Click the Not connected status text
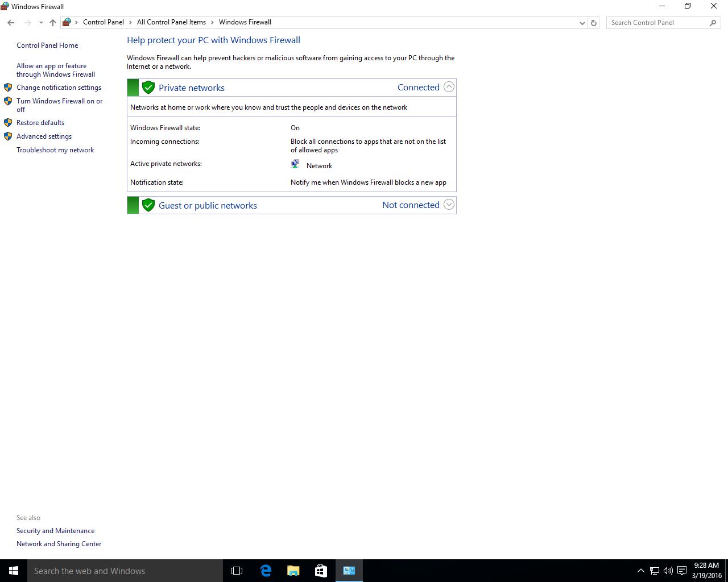The image size is (728, 582). (411, 205)
